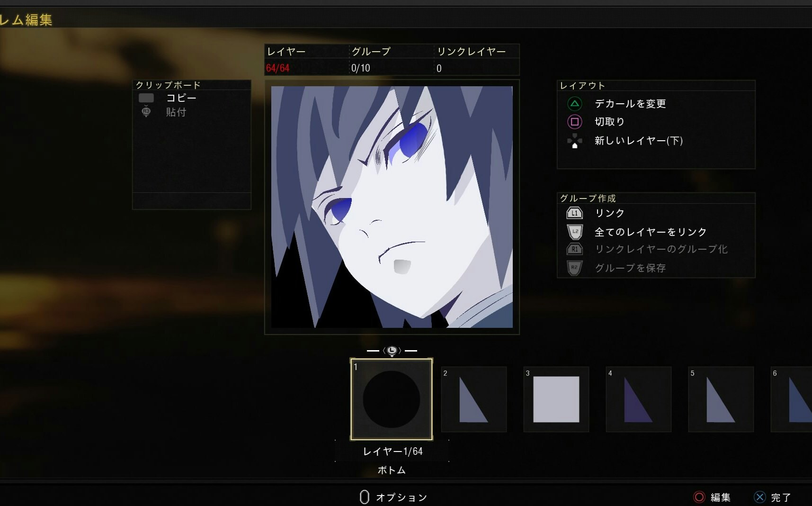Click the emblem preview canvas
The image size is (812, 506).
point(392,207)
